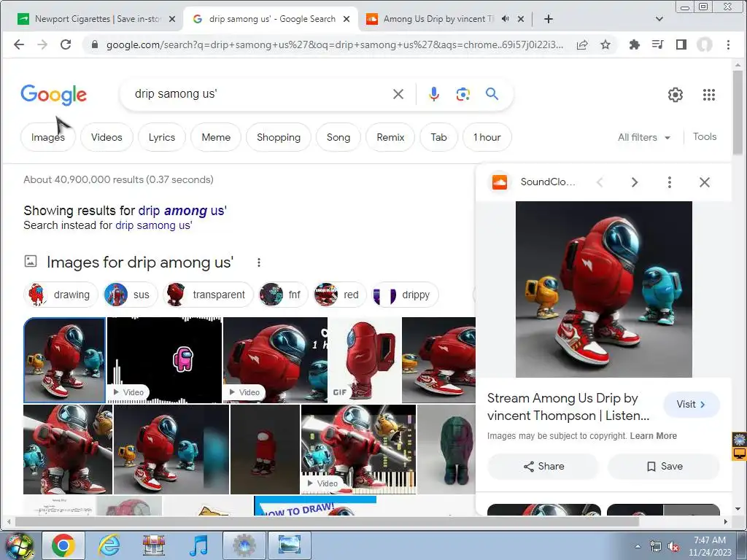Refine images with transparent chip
Viewport: 747px width, 560px height.
(208, 295)
